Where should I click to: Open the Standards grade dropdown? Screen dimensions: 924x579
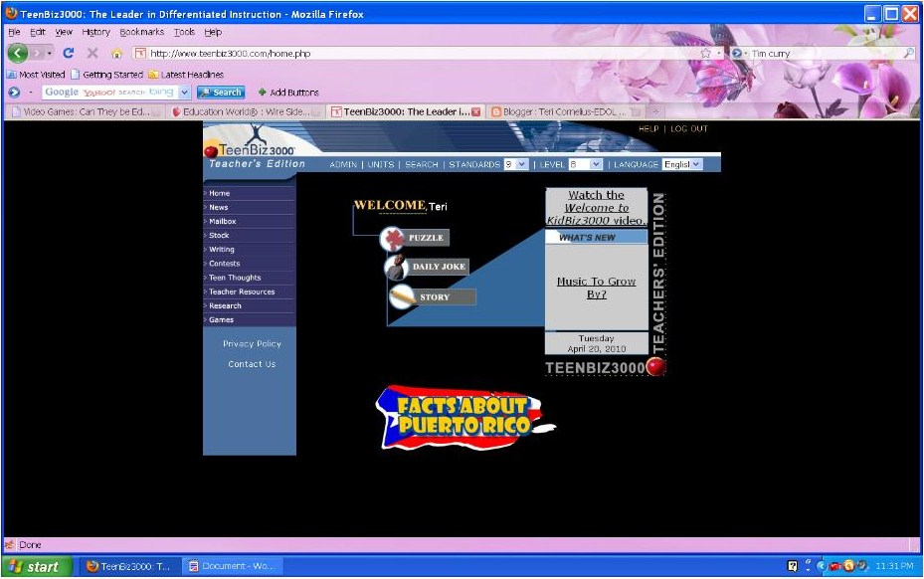coord(522,164)
